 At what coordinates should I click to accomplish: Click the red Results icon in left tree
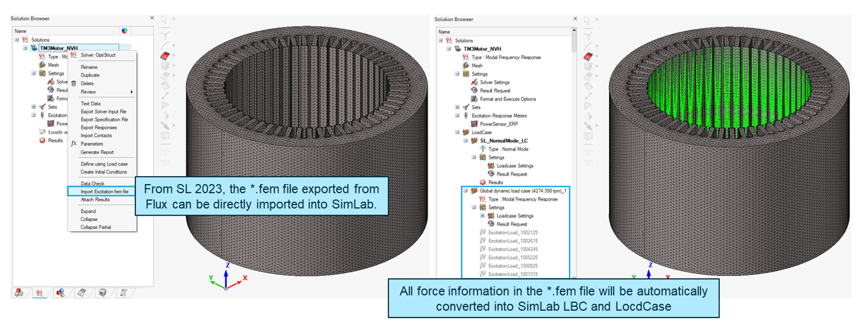click(x=43, y=140)
